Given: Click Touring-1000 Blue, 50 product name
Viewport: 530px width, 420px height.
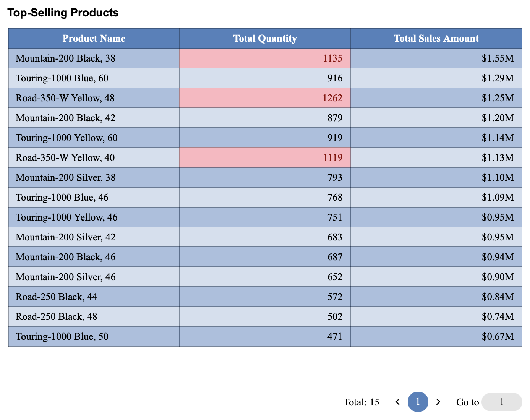Looking at the screenshot, I should pyautogui.click(x=62, y=337).
